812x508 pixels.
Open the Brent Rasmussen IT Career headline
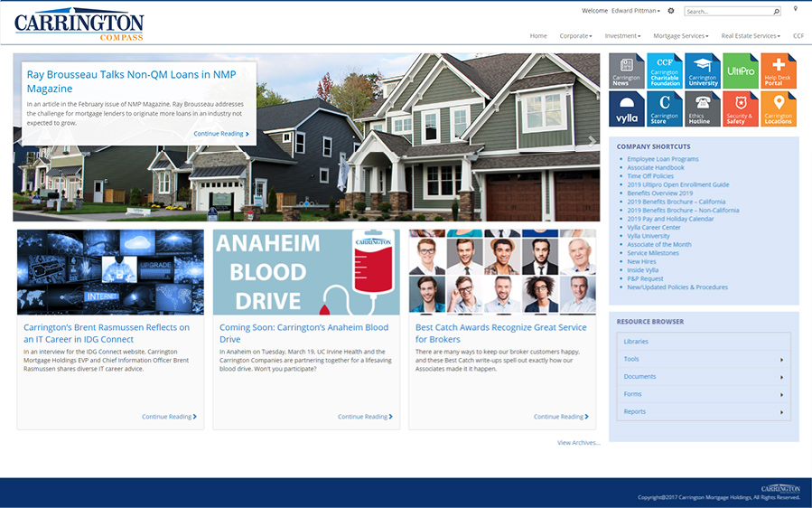tap(107, 334)
